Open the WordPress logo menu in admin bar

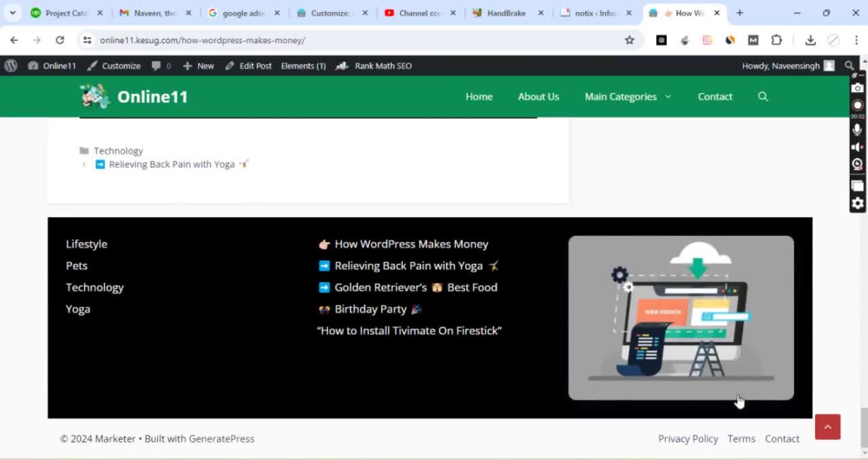(x=11, y=66)
